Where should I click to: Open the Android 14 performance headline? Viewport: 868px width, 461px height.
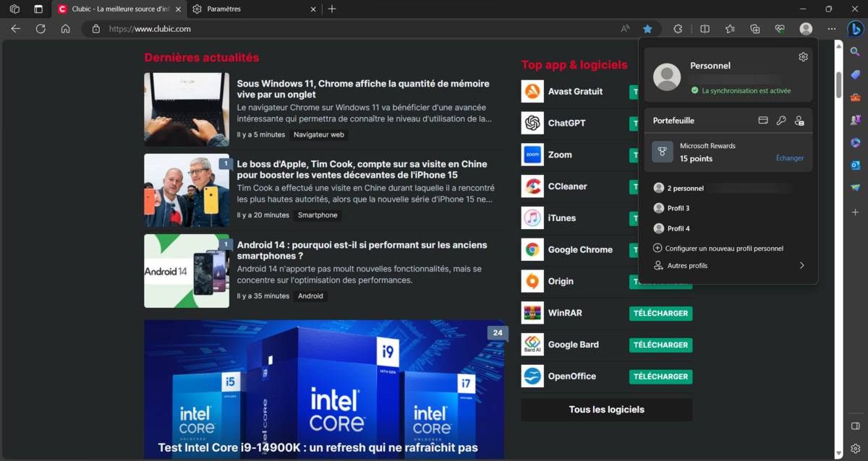[362, 250]
